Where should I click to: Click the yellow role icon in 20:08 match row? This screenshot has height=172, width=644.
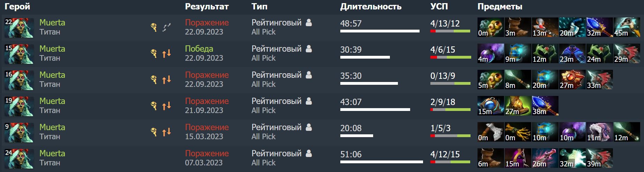pyautogui.click(x=154, y=132)
